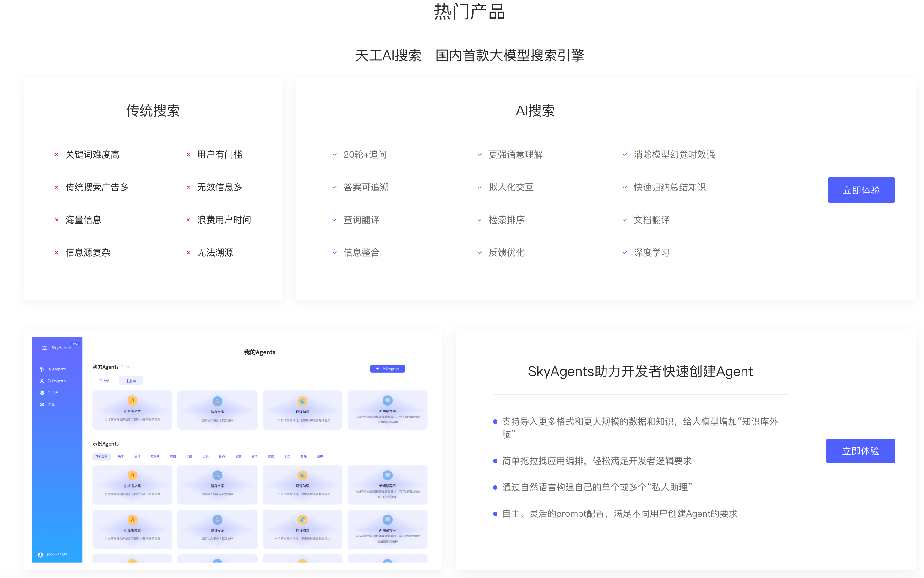Select the 营销 category filter
Screen dimensions: 924x578
point(173,457)
